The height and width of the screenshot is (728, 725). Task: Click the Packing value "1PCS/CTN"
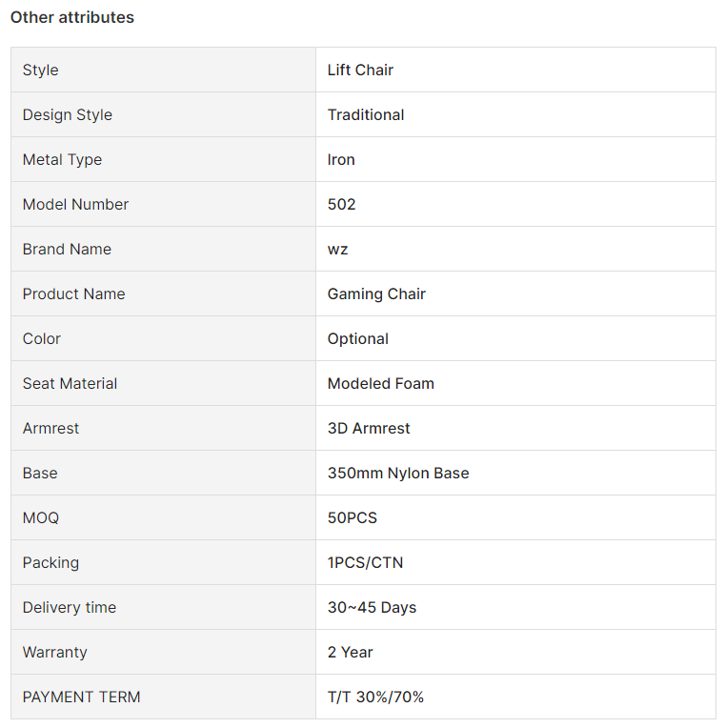pyautogui.click(x=365, y=563)
